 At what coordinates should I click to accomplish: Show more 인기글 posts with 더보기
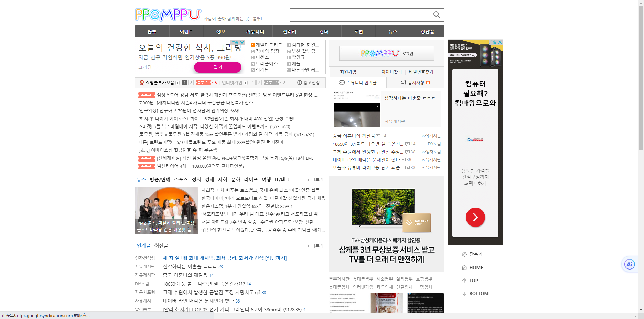tap(315, 245)
